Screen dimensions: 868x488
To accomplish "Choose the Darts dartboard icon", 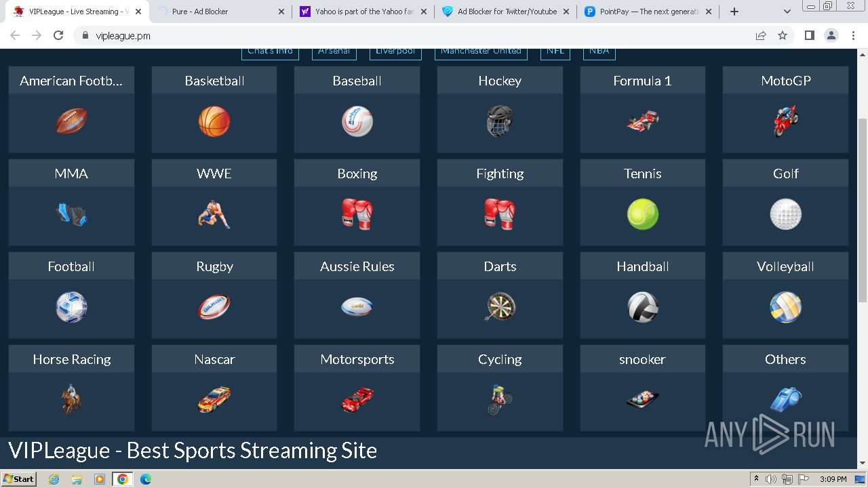I will [500, 308].
